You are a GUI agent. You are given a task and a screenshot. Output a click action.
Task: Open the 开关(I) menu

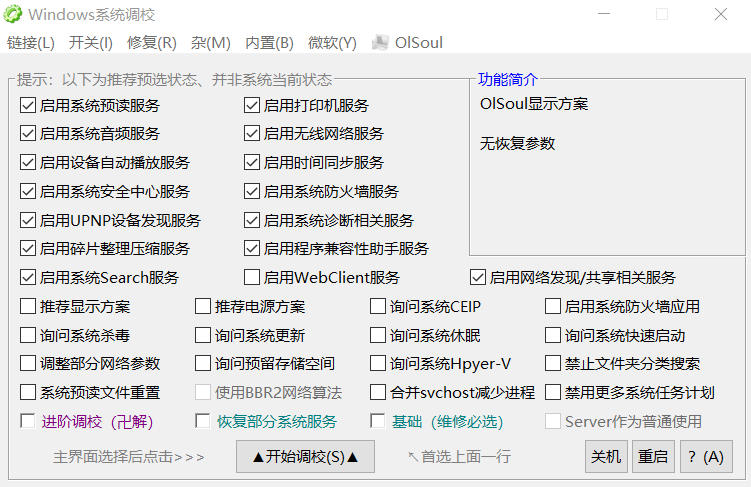click(x=91, y=43)
